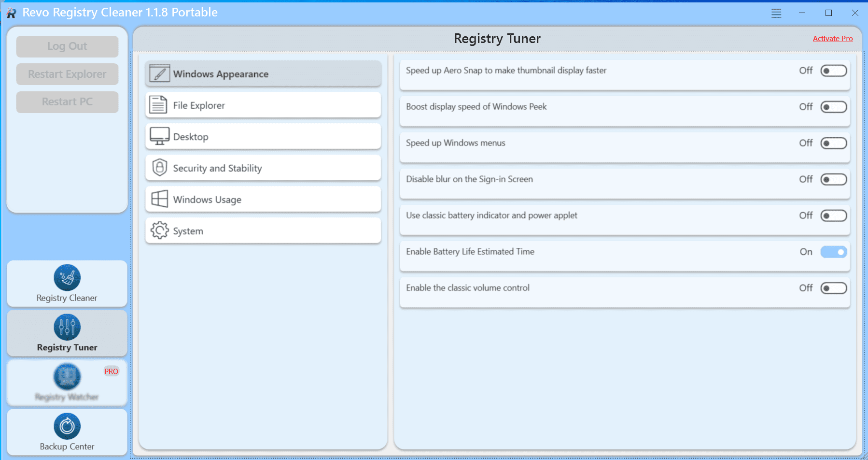Click 'Speed up Windows menus' text
The height and width of the screenshot is (460, 868).
tap(455, 143)
